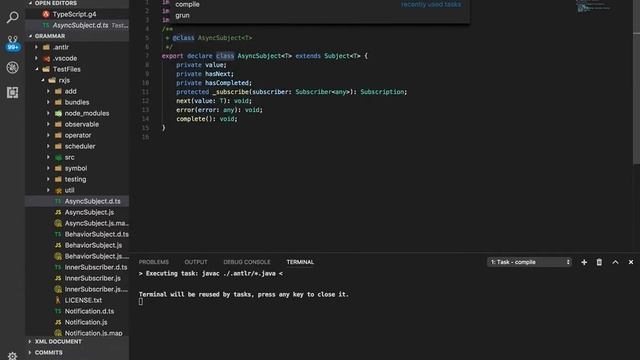
Task: Open TypeScript.g4 in open editors
Action: coord(74,14)
